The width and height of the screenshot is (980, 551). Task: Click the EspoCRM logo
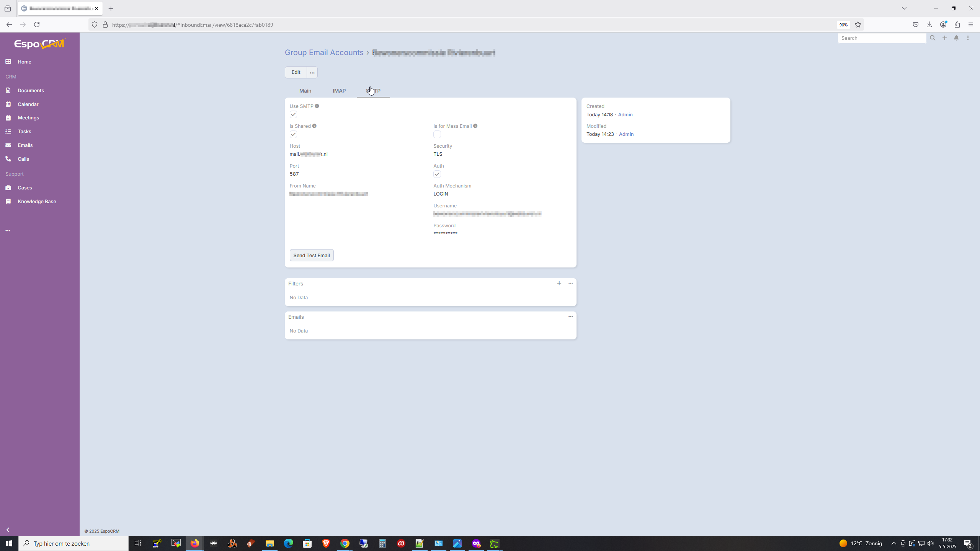click(40, 44)
